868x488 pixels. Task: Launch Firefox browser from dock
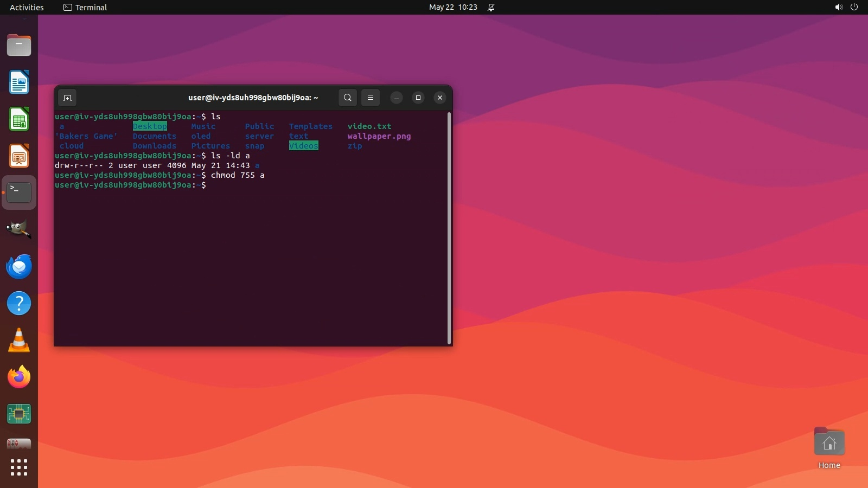point(19,377)
